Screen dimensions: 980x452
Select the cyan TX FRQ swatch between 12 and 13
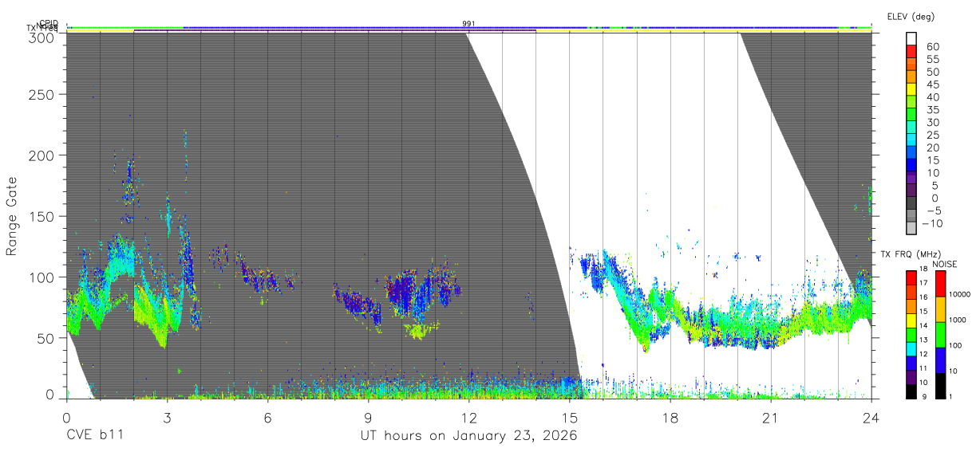(x=911, y=348)
